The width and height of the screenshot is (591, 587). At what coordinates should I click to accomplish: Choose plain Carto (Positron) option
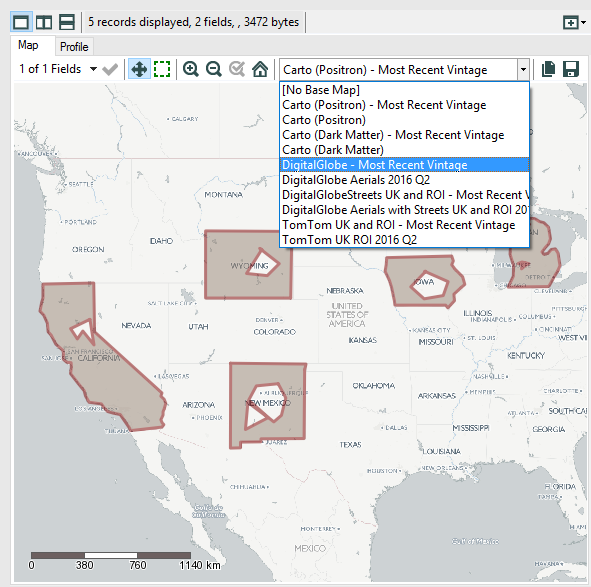(404, 120)
